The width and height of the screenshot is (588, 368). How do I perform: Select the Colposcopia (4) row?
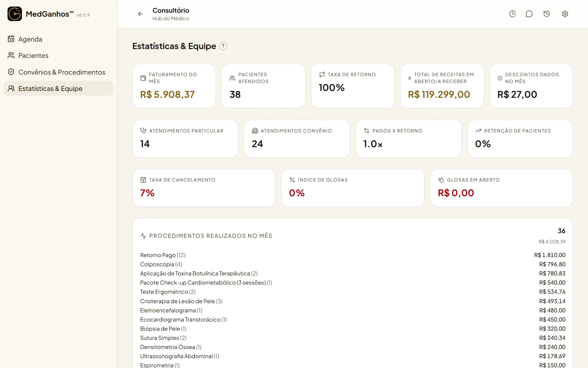pos(353,264)
